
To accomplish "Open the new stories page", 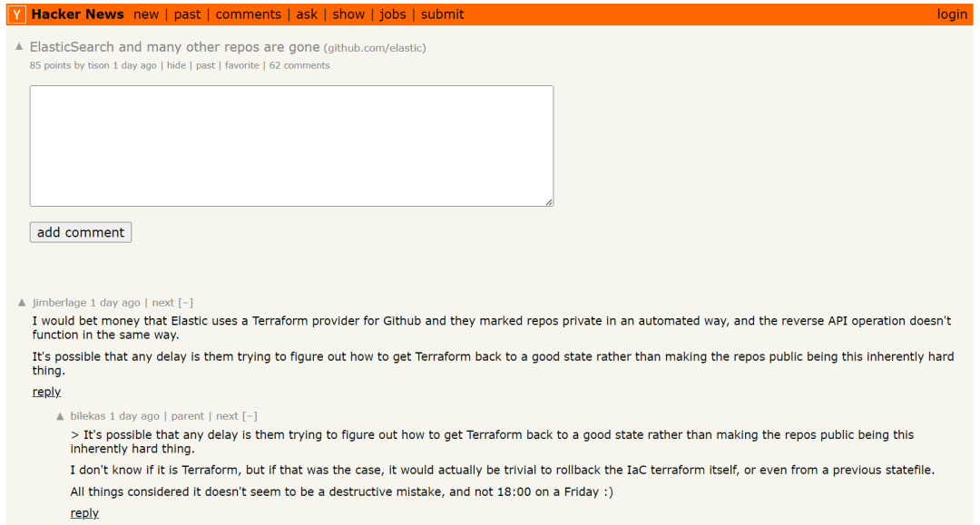I will pyautogui.click(x=146, y=15).
